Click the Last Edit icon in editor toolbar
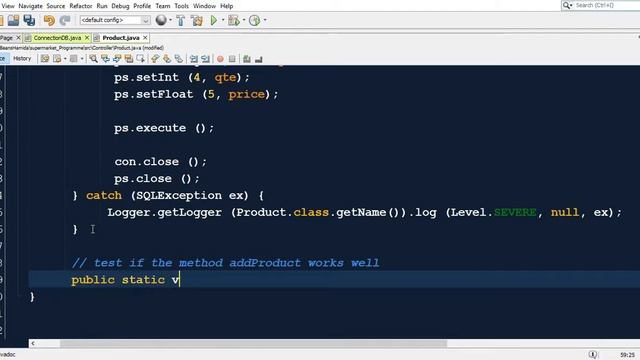The width and height of the screenshot is (640, 360). pyautogui.click(x=45, y=59)
